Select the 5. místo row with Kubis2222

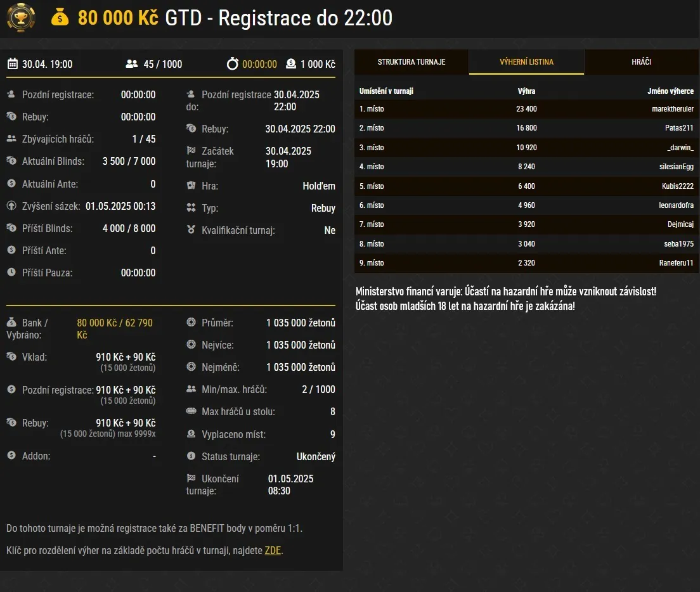526,186
